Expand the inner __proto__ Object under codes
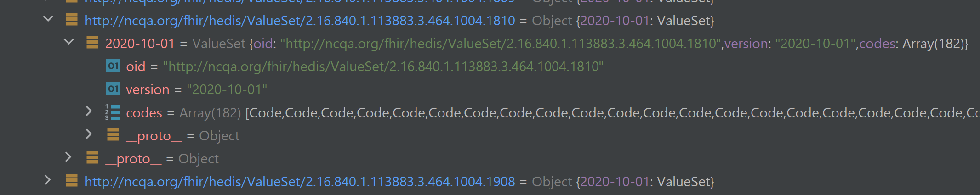The height and width of the screenshot is (195, 980). click(x=89, y=134)
